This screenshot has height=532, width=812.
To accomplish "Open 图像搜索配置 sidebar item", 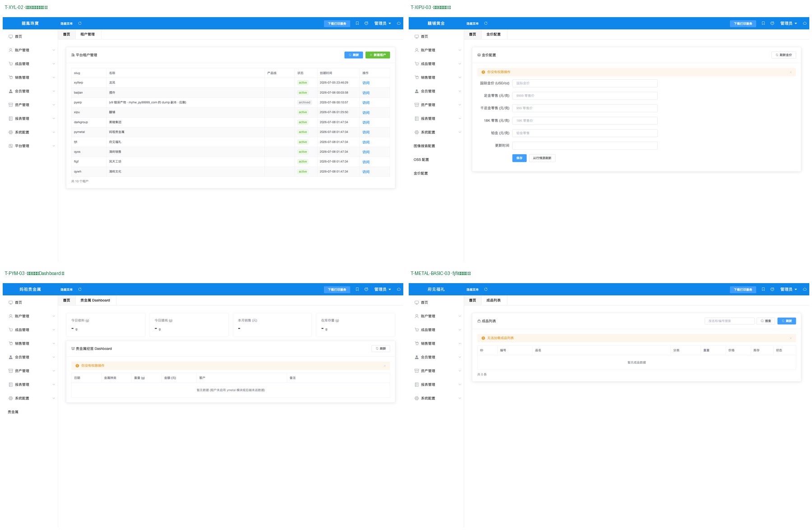I will pos(424,146).
